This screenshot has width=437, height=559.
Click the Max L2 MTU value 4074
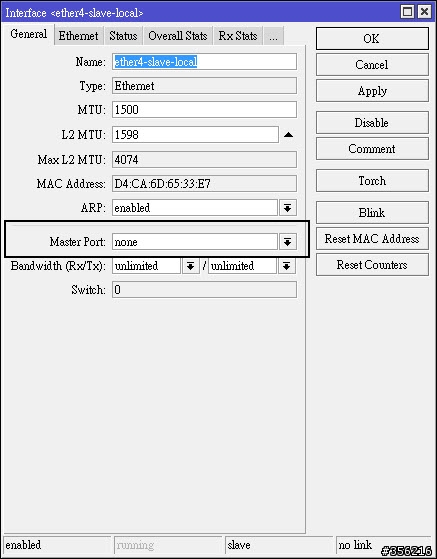[x=204, y=159]
